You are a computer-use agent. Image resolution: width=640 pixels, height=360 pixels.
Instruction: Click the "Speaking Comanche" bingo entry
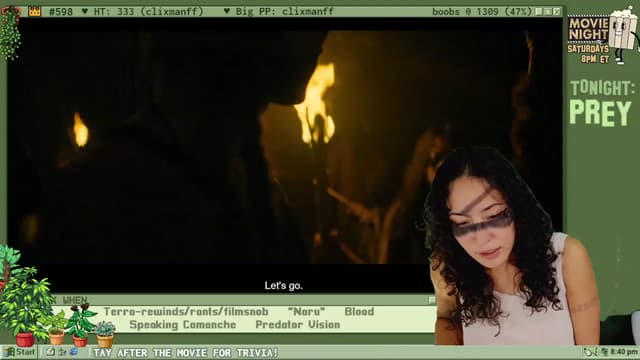click(x=183, y=325)
